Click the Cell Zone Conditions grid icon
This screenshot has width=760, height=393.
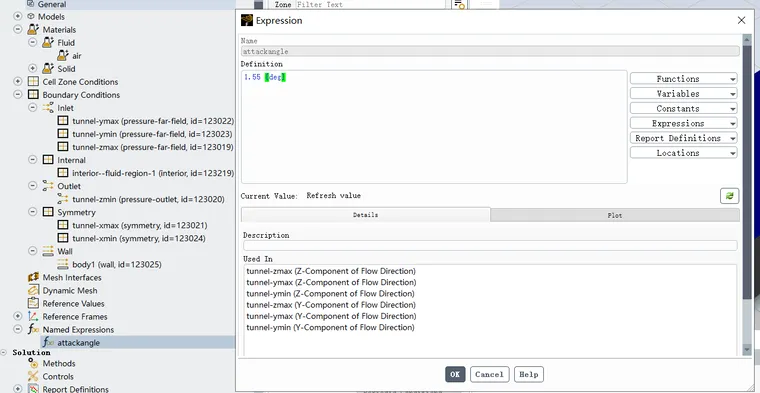(33, 81)
